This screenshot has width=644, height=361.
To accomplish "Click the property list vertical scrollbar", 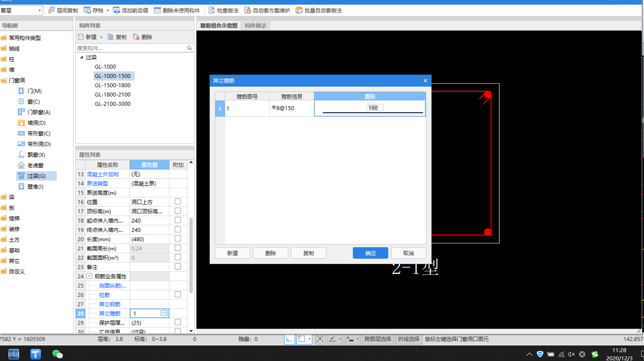I will [x=191, y=255].
